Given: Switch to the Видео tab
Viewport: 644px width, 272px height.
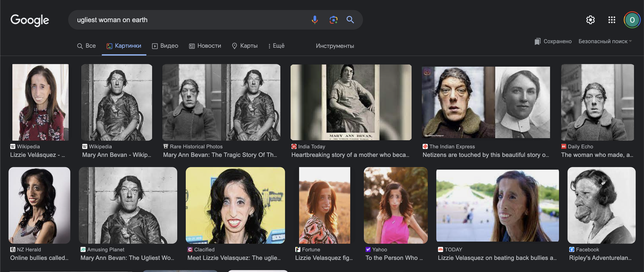Looking at the screenshot, I should (x=165, y=46).
